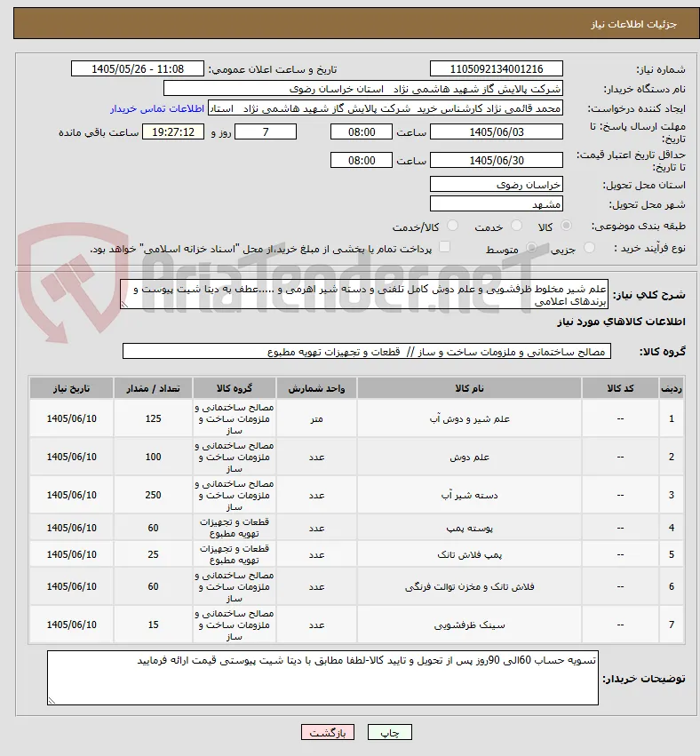The width and height of the screenshot is (700, 756).
Task: Click the buyer notes text area
Action: pos(322,678)
